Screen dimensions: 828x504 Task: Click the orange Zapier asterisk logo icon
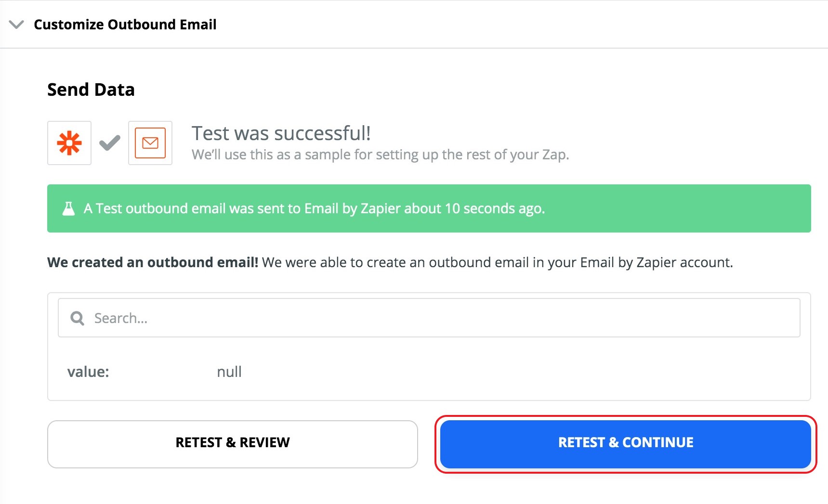[x=69, y=143]
